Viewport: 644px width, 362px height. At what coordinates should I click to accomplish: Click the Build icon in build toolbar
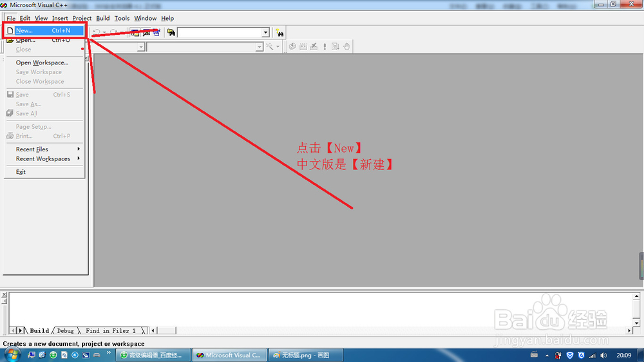(303, 46)
